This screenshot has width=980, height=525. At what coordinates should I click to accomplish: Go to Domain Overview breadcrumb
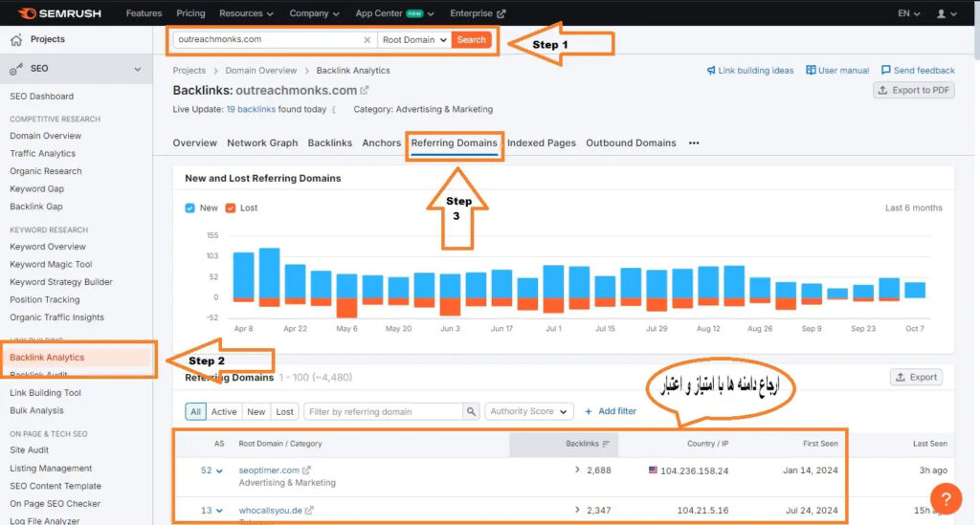pos(260,71)
